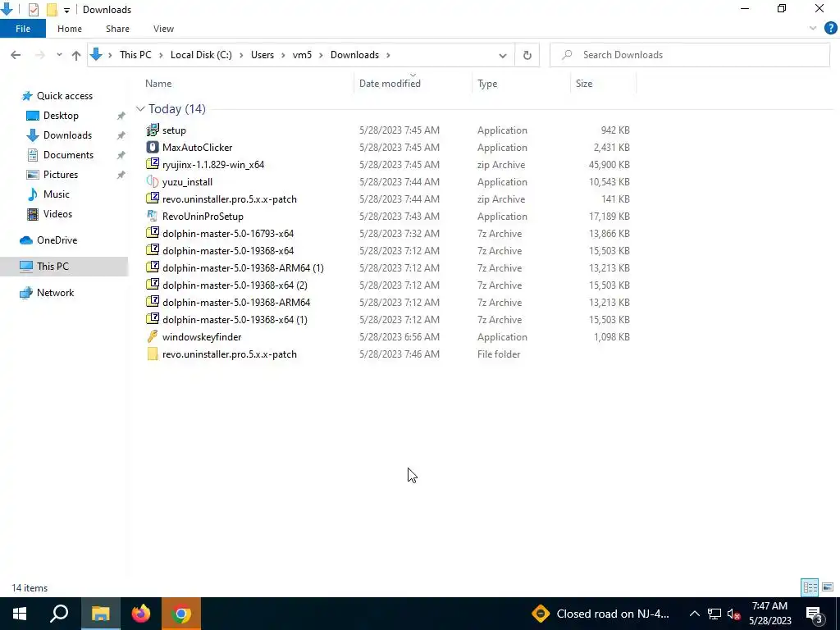840x630 pixels.
Task: Open the File ribbon tab
Action: (x=22, y=29)
